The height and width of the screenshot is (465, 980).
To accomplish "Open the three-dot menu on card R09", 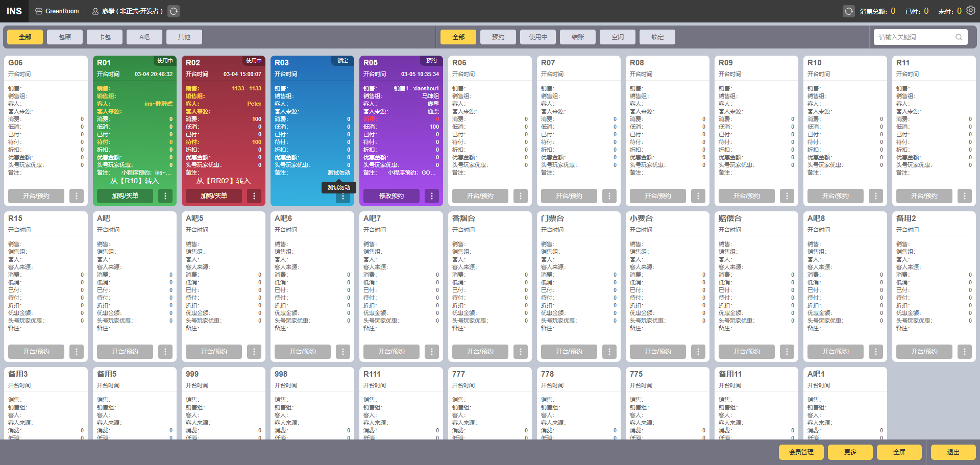I will click(x=787, y=196).
